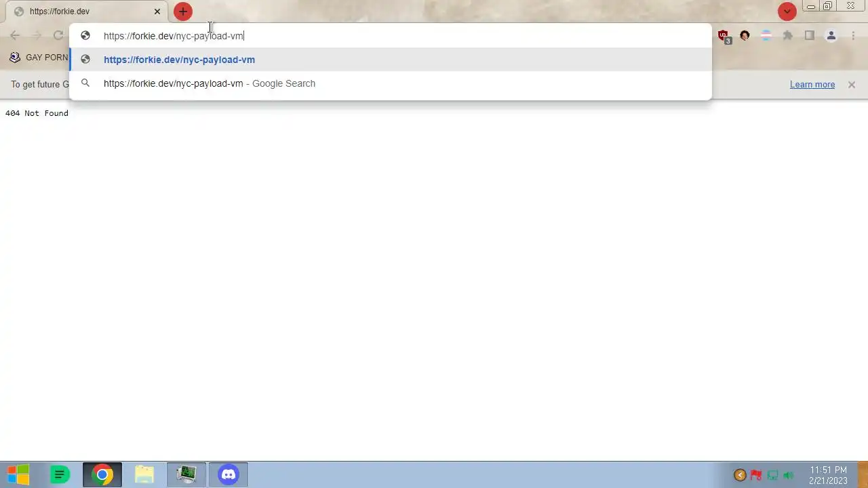Click the show desktop button
The image size is (868, 488).
click(863, 475)
